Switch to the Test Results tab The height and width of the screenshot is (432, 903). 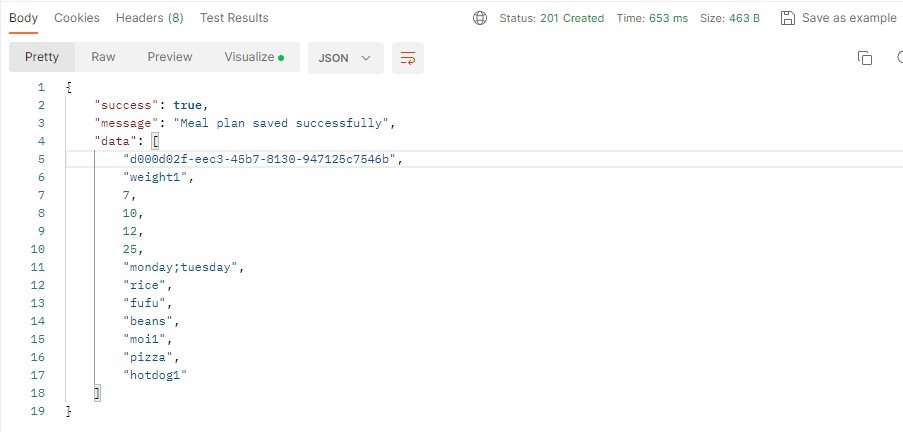[x=234, y=18]
